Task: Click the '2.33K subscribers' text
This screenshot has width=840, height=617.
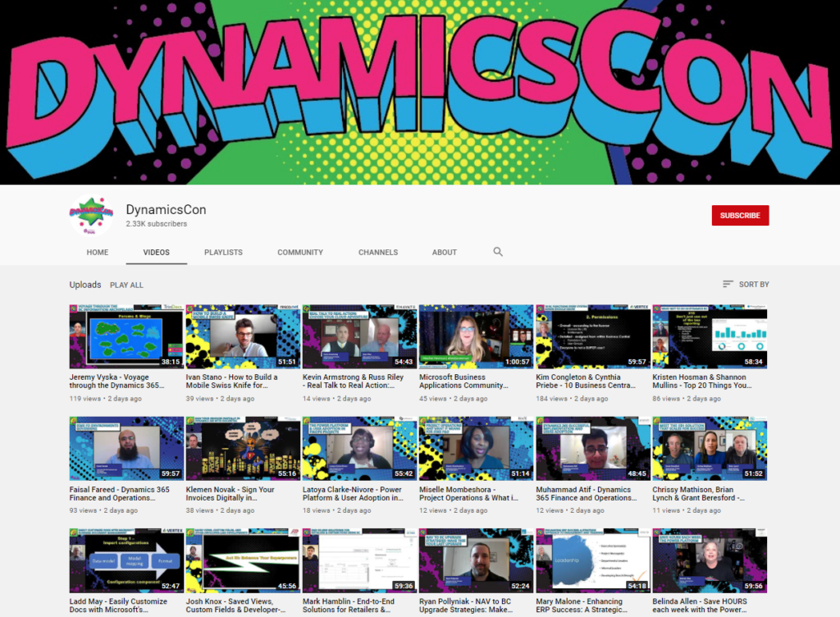Action: 157,224
